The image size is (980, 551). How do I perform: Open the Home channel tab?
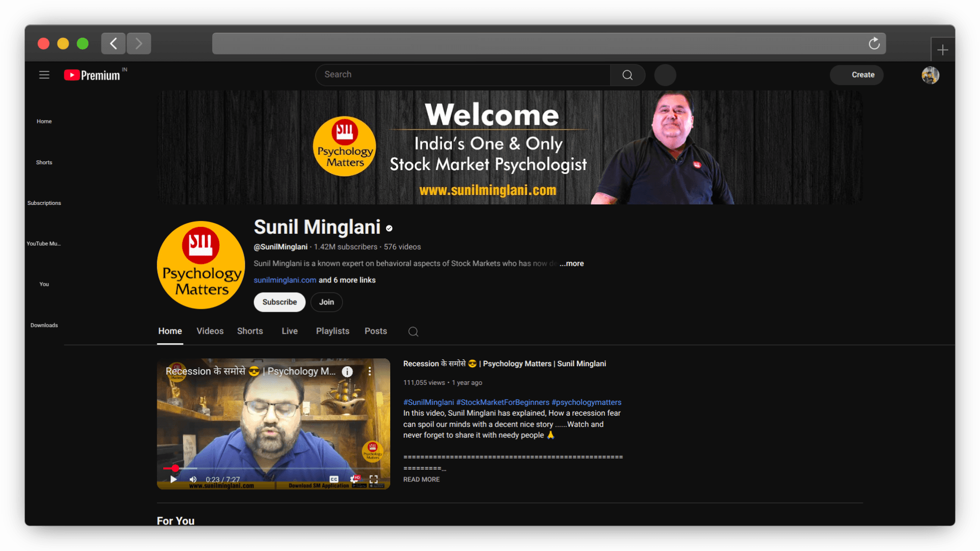(x=170, y=331)
